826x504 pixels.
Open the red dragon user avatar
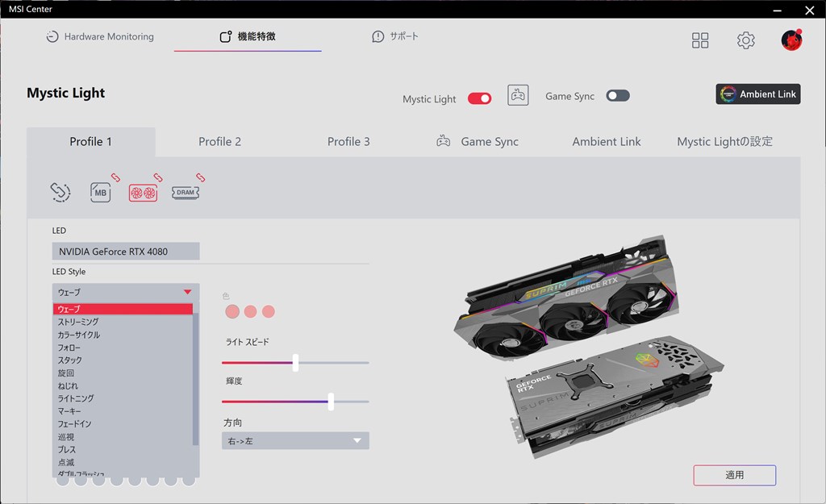(x=791, y=40)
